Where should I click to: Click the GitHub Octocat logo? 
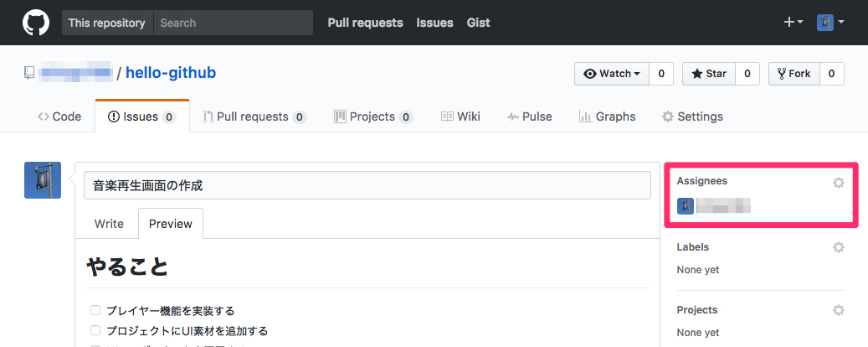pyautogui.click(x=35, y=23)
